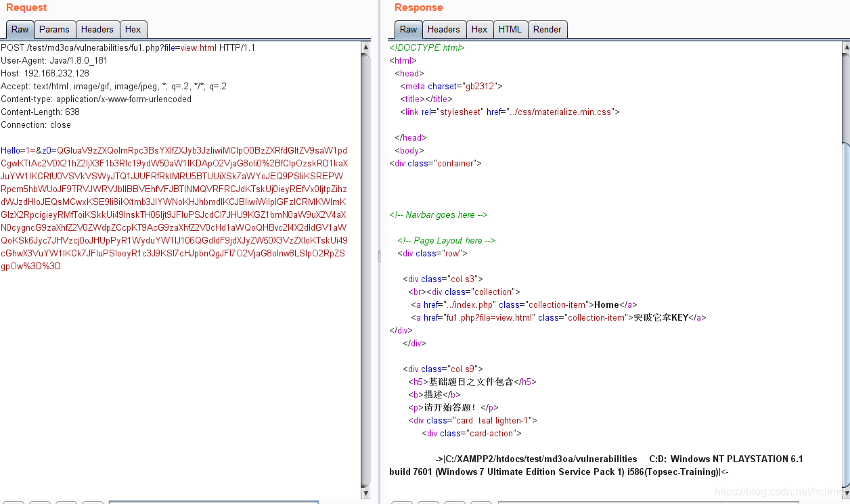Click the Accept: text/html header line
The image size is (850, 504).
114,87
